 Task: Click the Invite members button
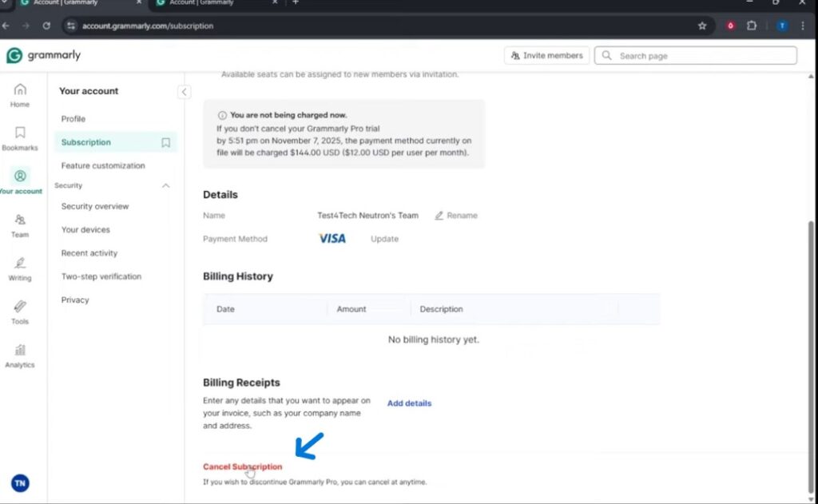coord(547,56)
